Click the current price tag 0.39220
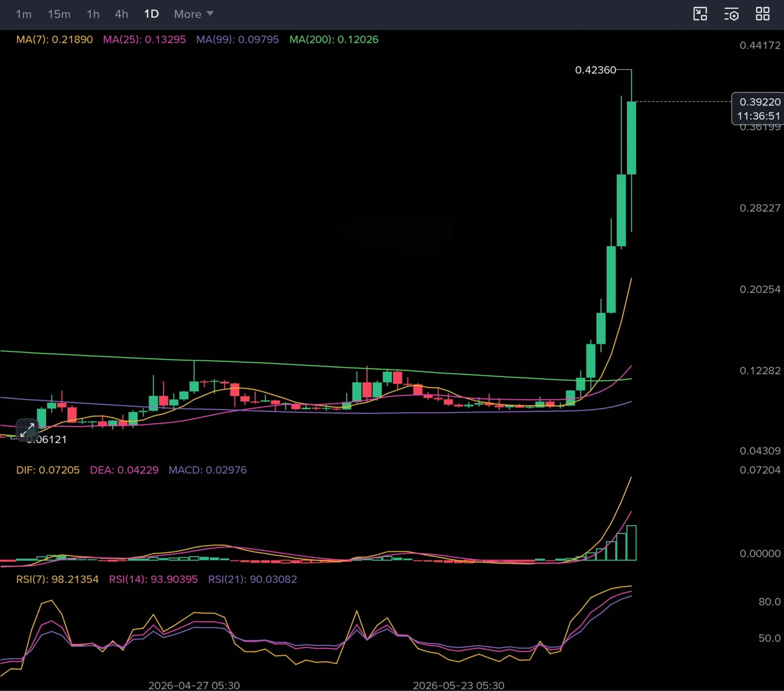Viewport: 784px width, 691px height. point(758,108)
